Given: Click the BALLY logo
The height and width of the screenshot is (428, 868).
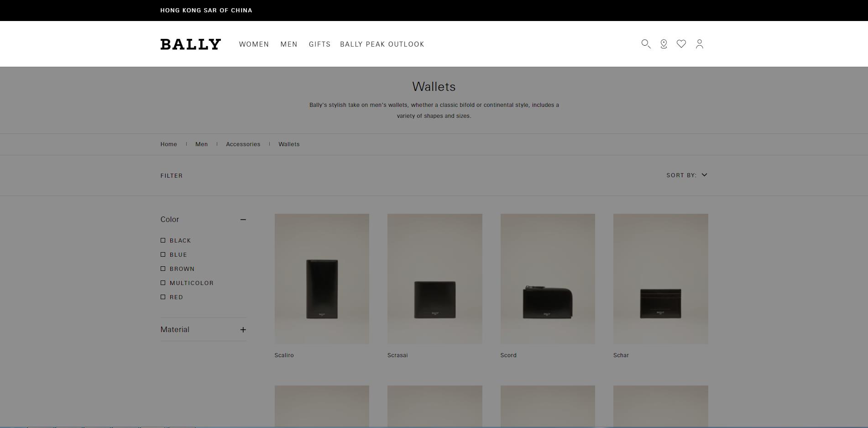Looking at the screenshot, I should [x=191, y=44].
